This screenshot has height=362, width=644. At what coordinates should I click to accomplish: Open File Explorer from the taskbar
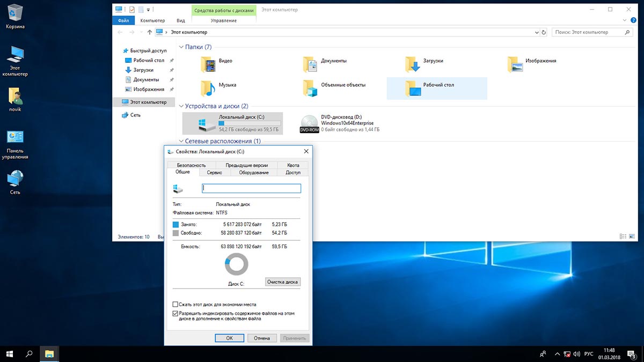49,353
